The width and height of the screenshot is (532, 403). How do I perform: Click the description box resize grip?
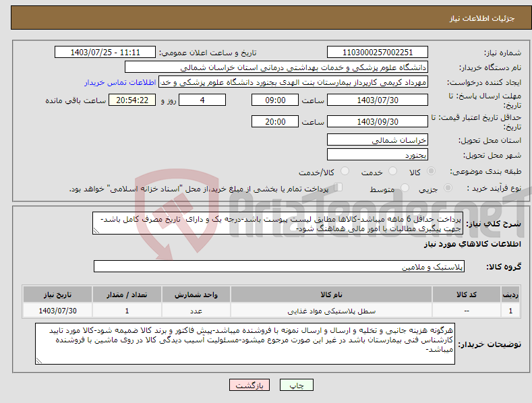coord(96,230)
